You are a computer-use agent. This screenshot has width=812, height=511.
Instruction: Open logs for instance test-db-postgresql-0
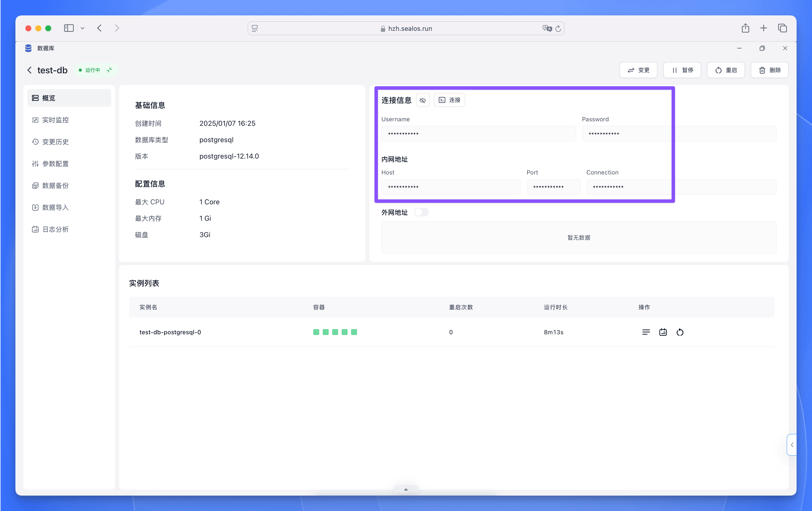coord(646,332)
